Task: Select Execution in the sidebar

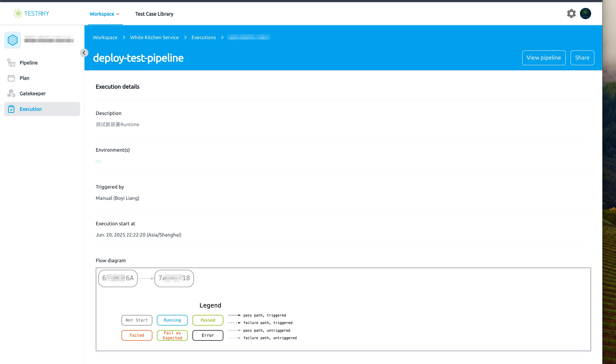Action: tap(42, 109)
